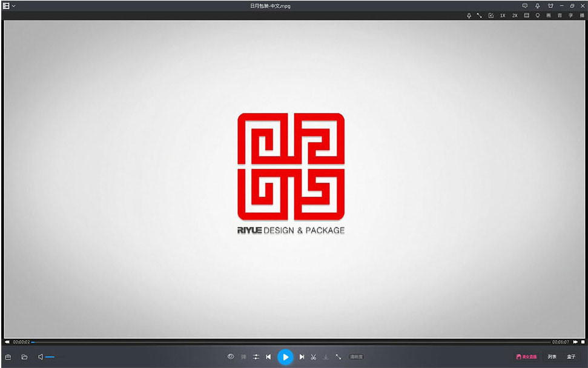588x368 pixels.
Task: Play the video with blue play button
Action: click(x=285, y=356)
